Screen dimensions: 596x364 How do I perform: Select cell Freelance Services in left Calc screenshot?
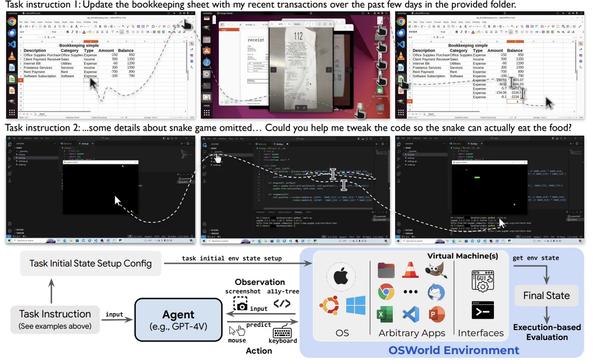click(x=42, y=68)
